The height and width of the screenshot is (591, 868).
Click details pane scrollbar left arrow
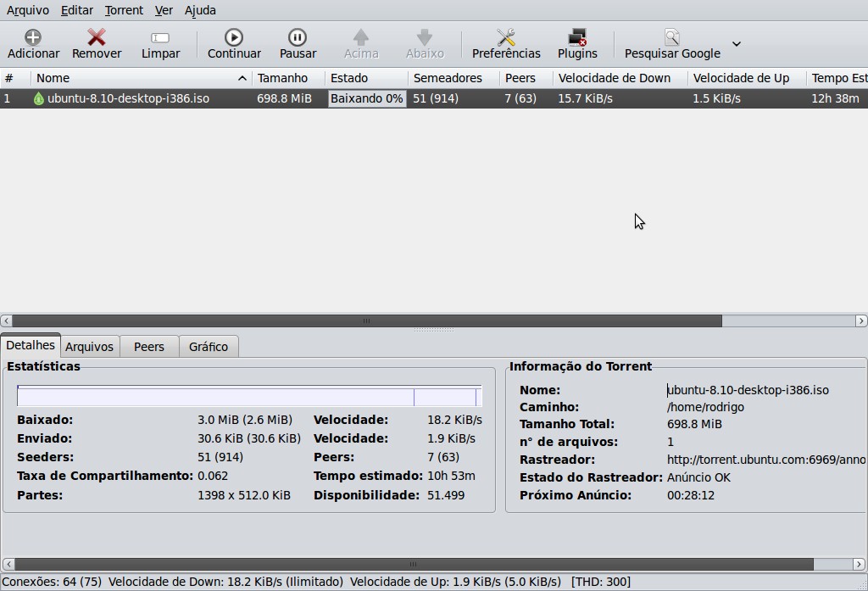8,565
